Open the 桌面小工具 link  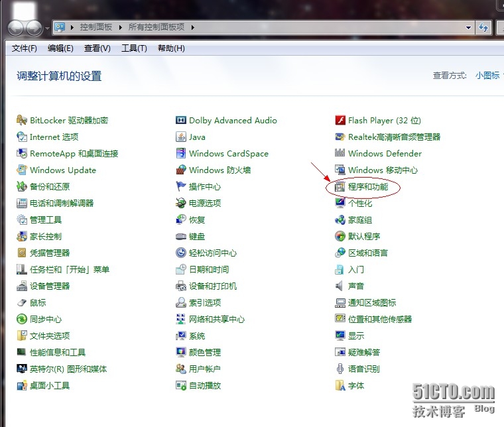50,385
